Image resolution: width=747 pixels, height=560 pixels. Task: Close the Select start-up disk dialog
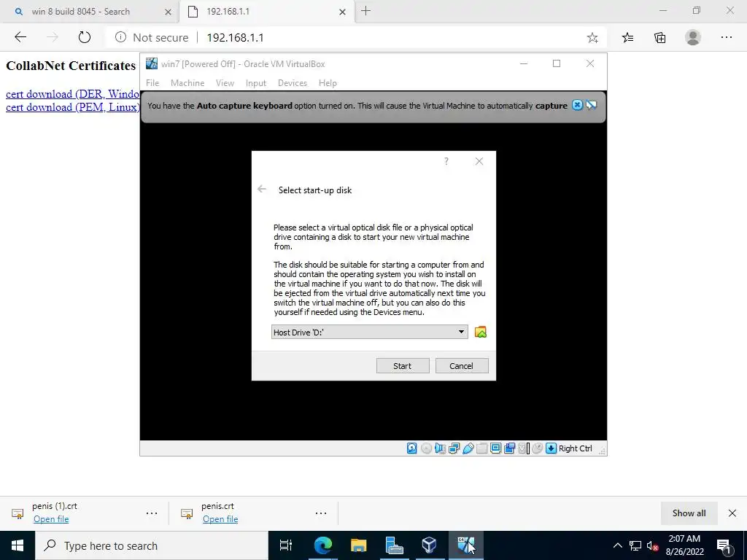click(x=479, y=161)
